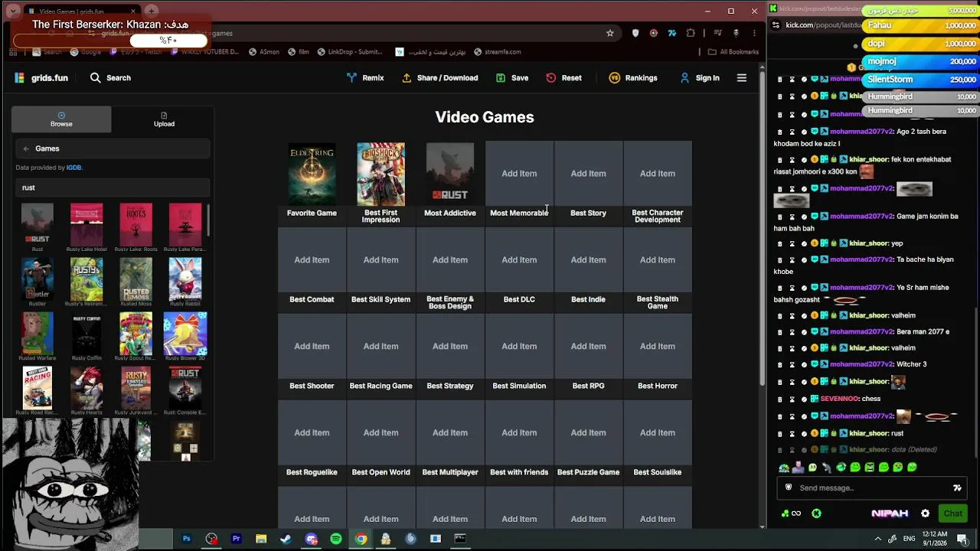Pick the Rusty Lake Hotel thumbnail
Image resolution: width=980 pixels, height=551 pixels.
coord(87,225)
